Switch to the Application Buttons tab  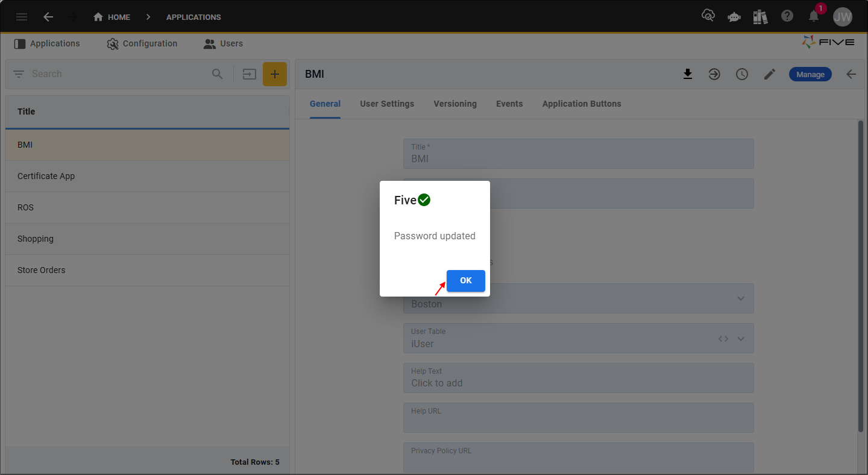click(x=582, y=104)
